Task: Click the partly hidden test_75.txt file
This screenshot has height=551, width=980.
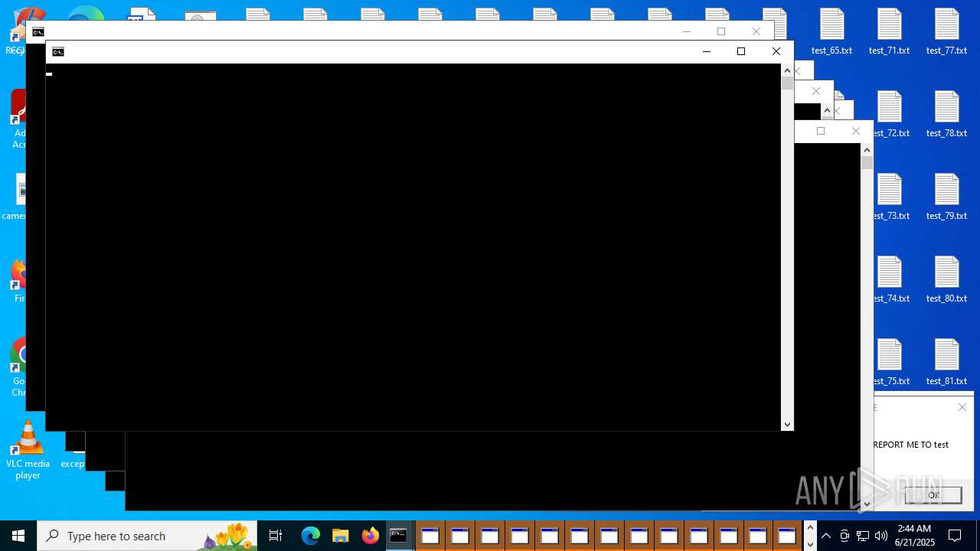Action: pos(892,363)
